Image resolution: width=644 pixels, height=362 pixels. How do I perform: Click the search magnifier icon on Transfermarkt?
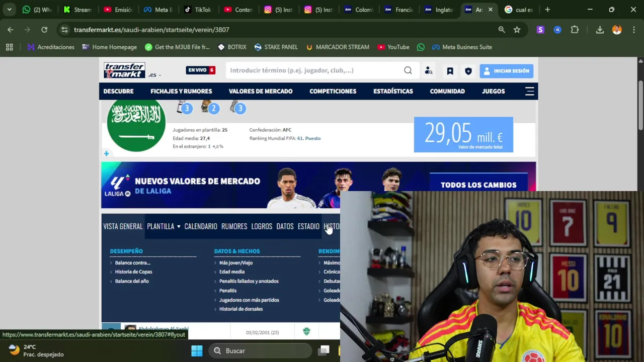coord(408,70)
